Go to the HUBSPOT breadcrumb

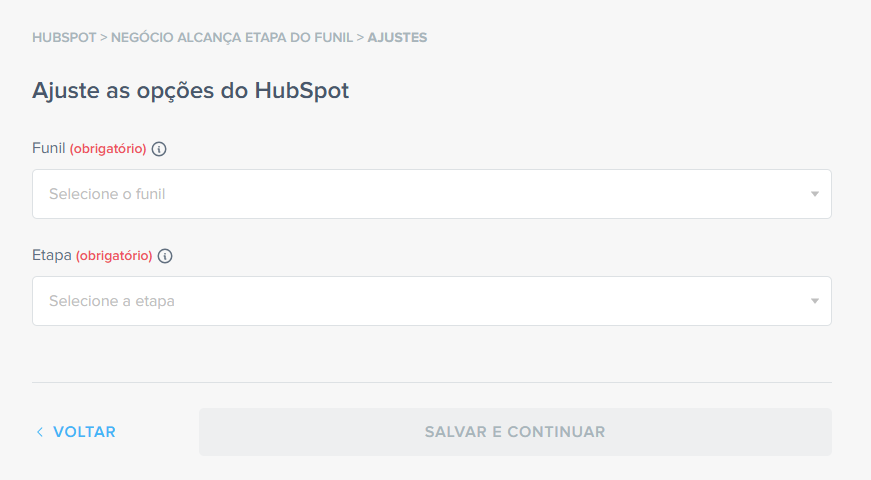pos(64,38)
